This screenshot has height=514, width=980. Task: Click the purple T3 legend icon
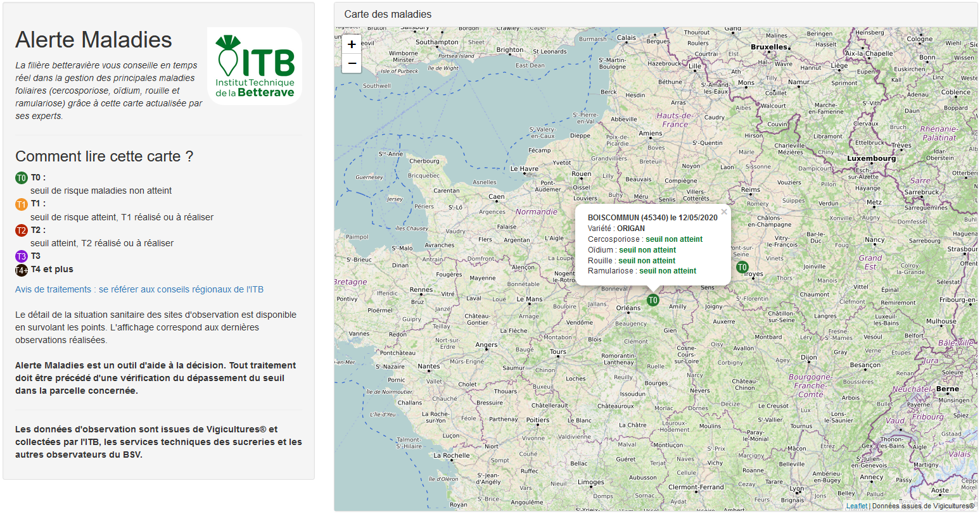click(x=22, y=256)
